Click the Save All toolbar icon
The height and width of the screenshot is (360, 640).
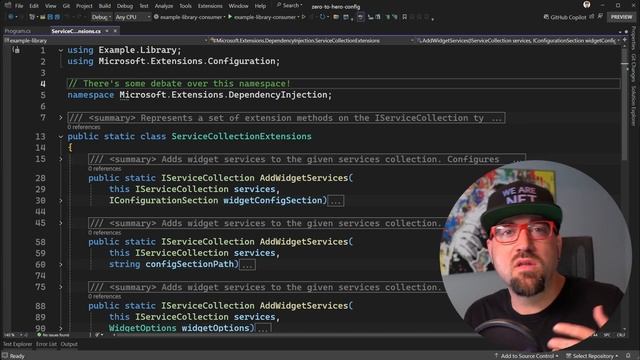[57, 17]
